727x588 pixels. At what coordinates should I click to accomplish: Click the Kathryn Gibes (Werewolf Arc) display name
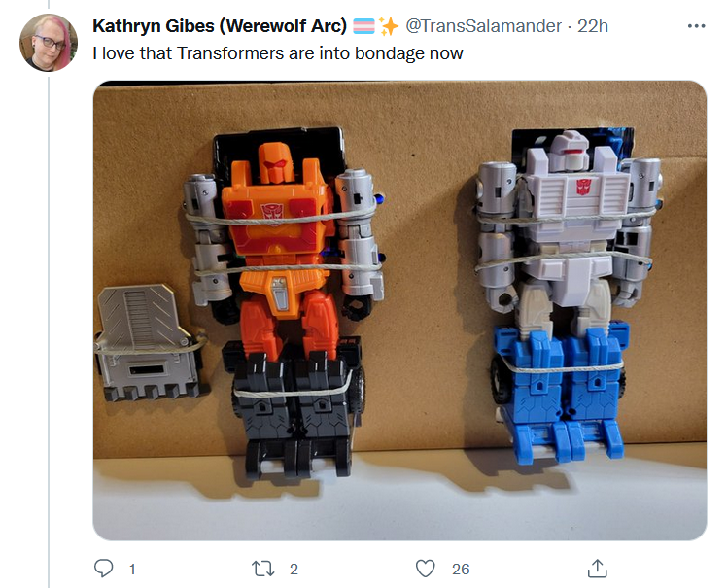(x=220, y=26)
